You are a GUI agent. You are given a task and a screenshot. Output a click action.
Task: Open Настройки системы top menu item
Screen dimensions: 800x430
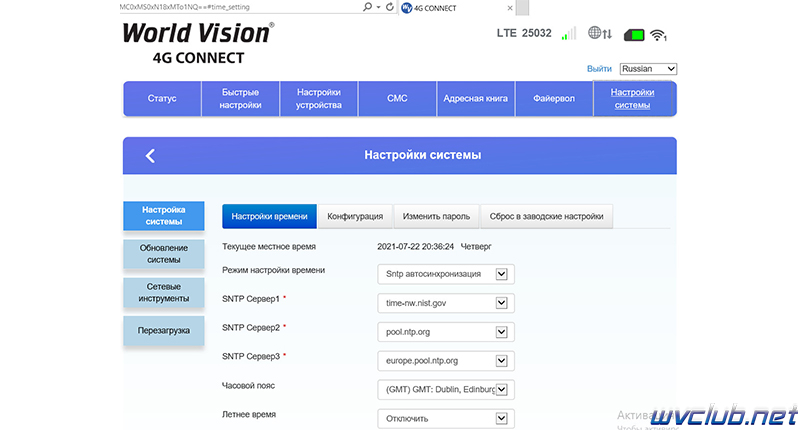click(633, 98)
